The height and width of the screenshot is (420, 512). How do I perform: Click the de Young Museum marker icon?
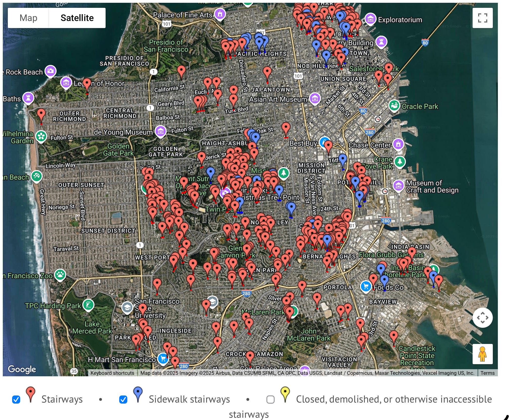coord(160,131)
